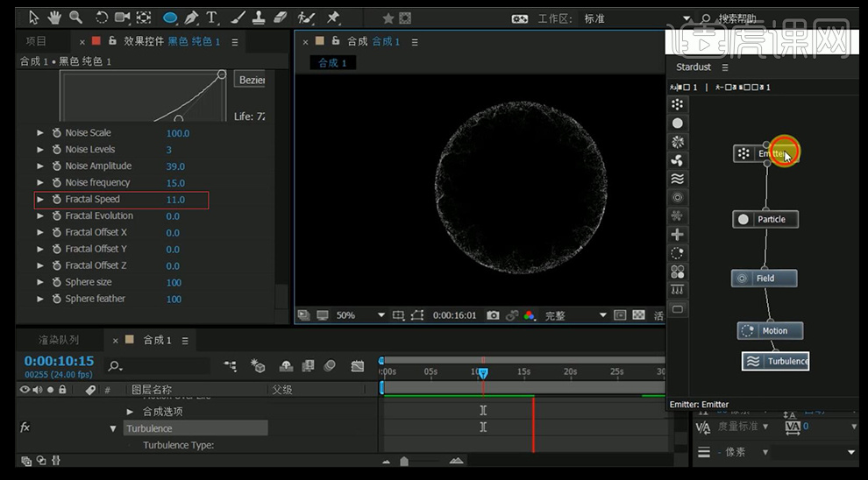Image resolution: width=868 pixels, height=480 pixels.
Task: Toggle Fractal Speed stopwatch keyframing
Action: click(x=56, y=200)
